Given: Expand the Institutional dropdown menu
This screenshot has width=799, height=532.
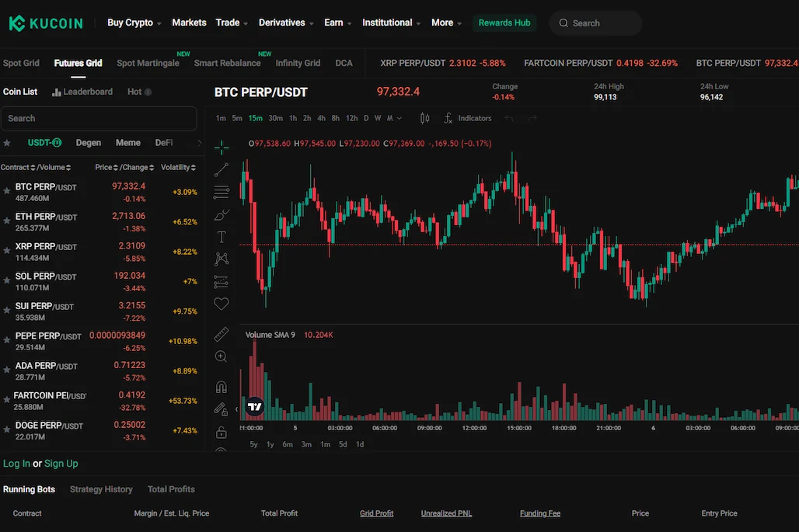Looking at the screenshot, I should 392,23.
